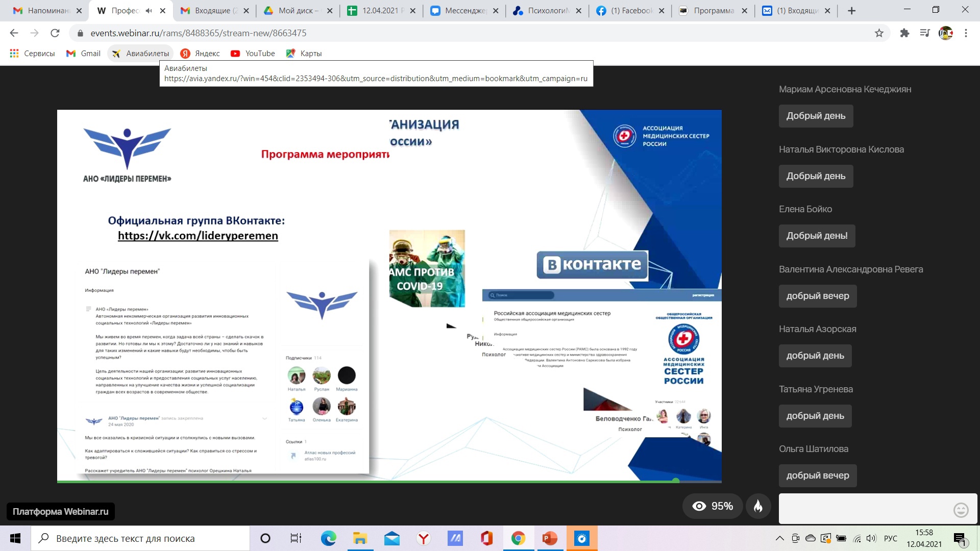Click the Платформа Webinar.ru label
This screenshot has width=980, height=551.
pos(60,511)
